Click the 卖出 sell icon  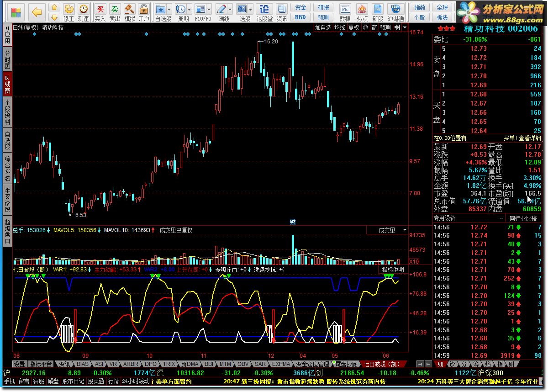click(x=115, y=12)
